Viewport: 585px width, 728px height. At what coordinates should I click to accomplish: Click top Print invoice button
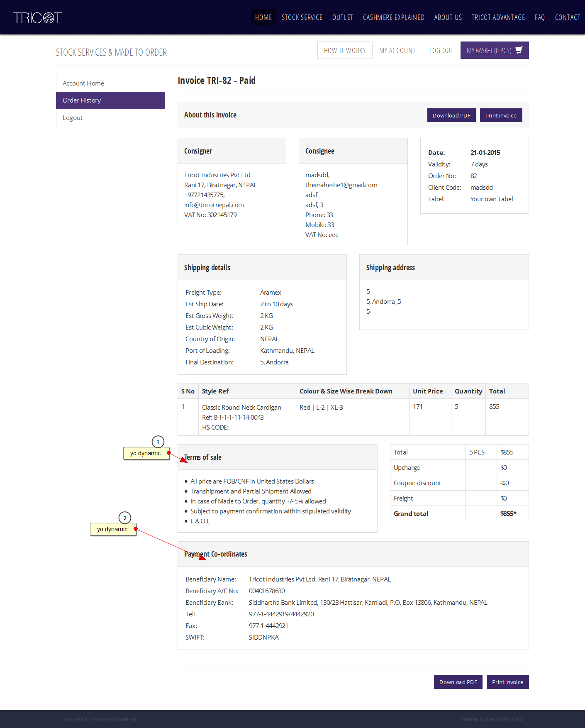point(501,115)
